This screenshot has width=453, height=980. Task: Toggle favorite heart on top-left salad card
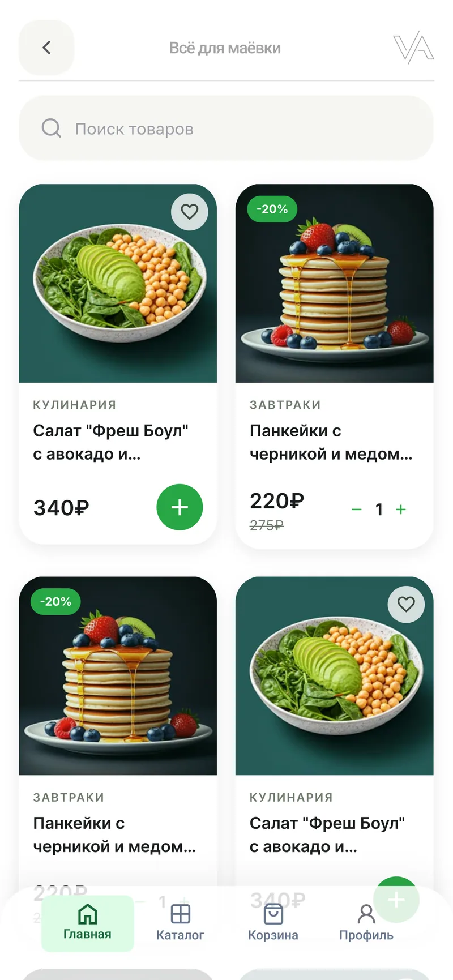(x=190, y=212)
